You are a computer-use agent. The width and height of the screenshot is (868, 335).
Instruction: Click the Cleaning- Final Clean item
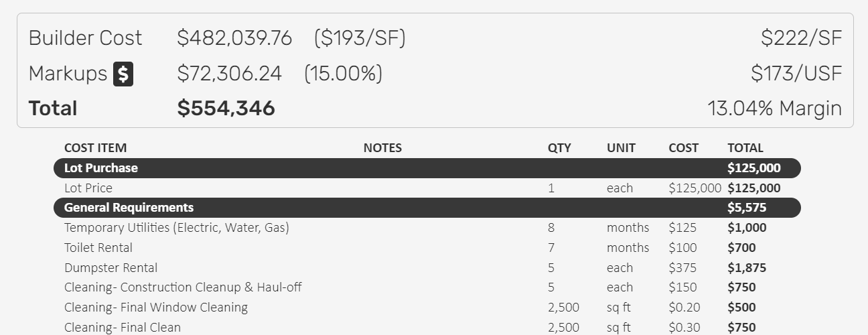pyautogui.click(x=123, y=327)
